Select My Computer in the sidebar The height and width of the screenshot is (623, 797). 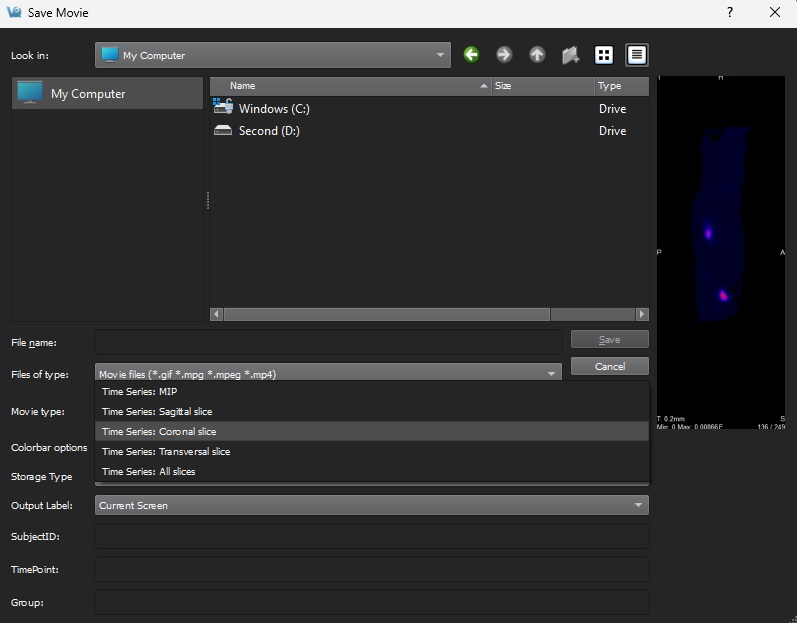pos(87,94)
